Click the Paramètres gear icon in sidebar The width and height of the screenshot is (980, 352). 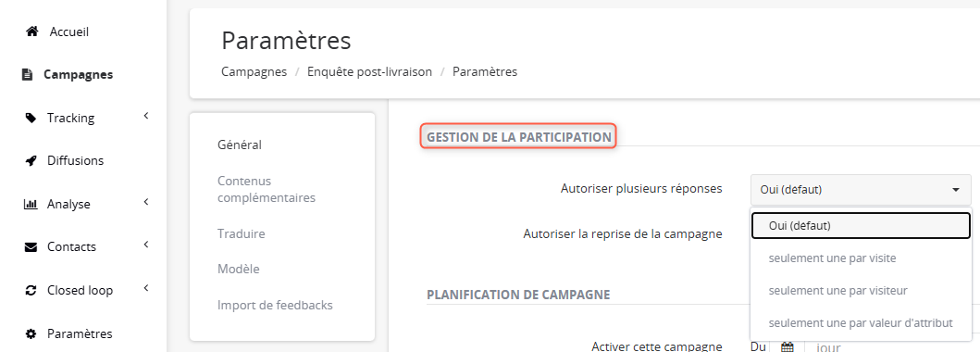pos(31,333)
